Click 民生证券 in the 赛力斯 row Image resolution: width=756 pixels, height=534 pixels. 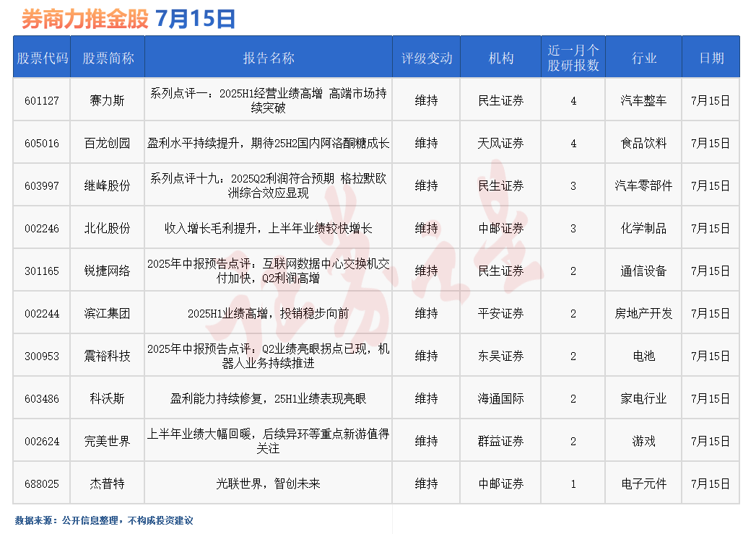pos(500,99)
